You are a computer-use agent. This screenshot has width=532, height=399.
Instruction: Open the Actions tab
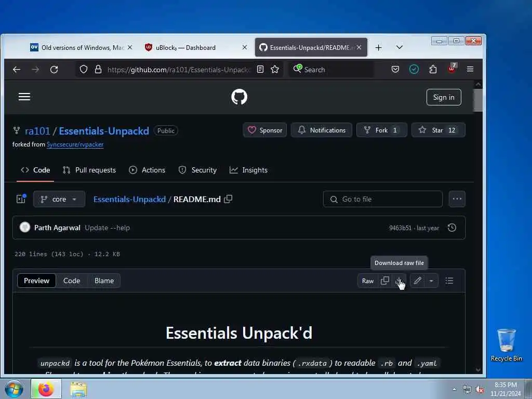click(x=147, y=170)
